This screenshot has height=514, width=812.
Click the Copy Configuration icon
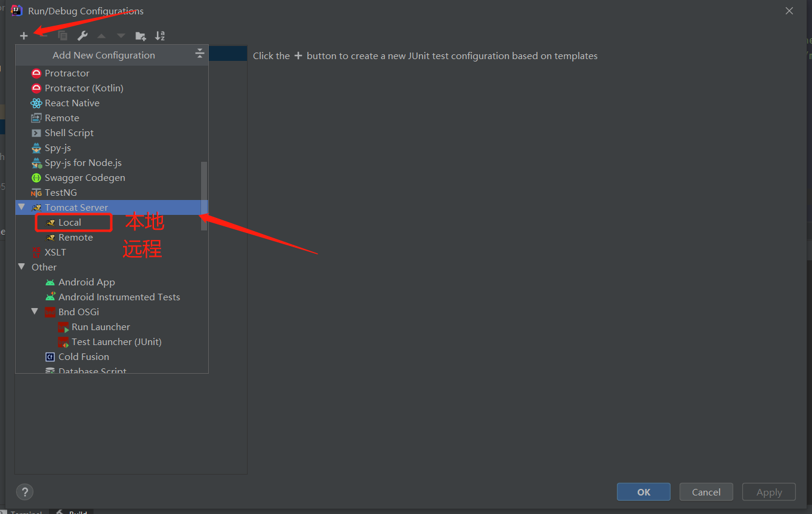63,36
